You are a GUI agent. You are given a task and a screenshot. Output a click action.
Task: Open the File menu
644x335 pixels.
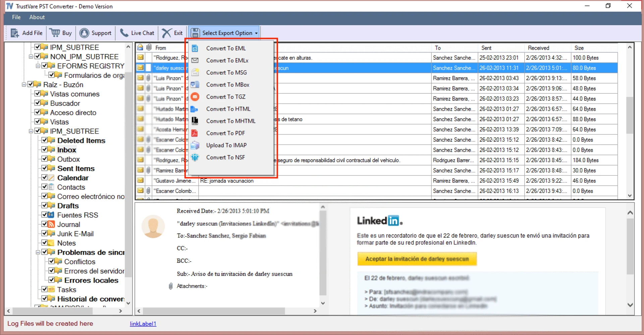(15, 17)
